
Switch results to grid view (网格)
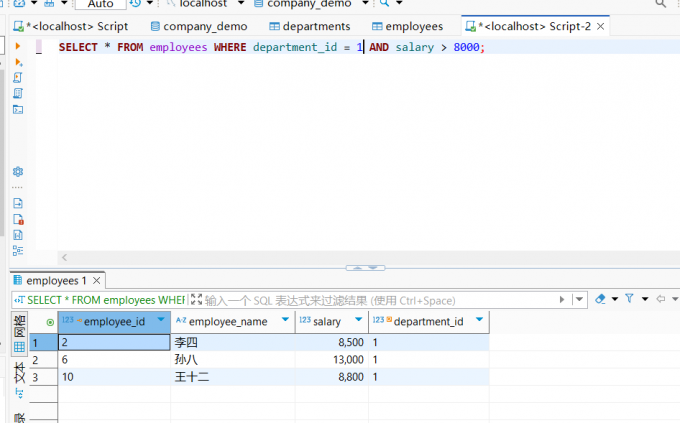[20, 334]
